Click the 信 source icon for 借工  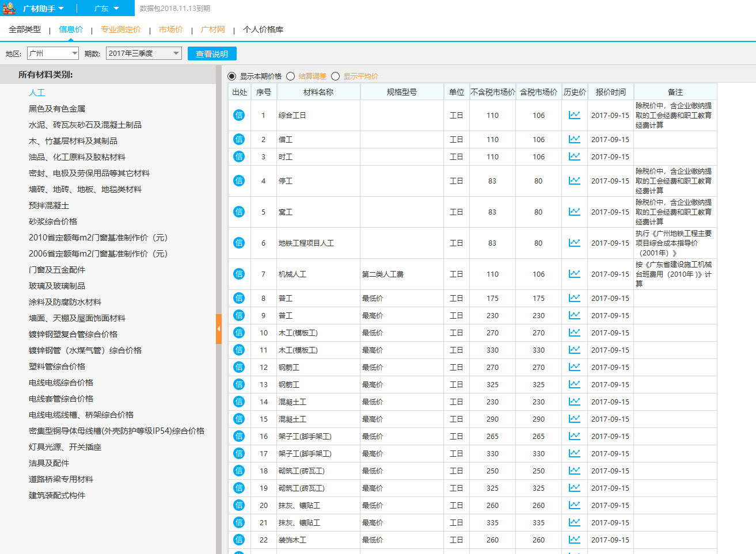coord(239,139)
